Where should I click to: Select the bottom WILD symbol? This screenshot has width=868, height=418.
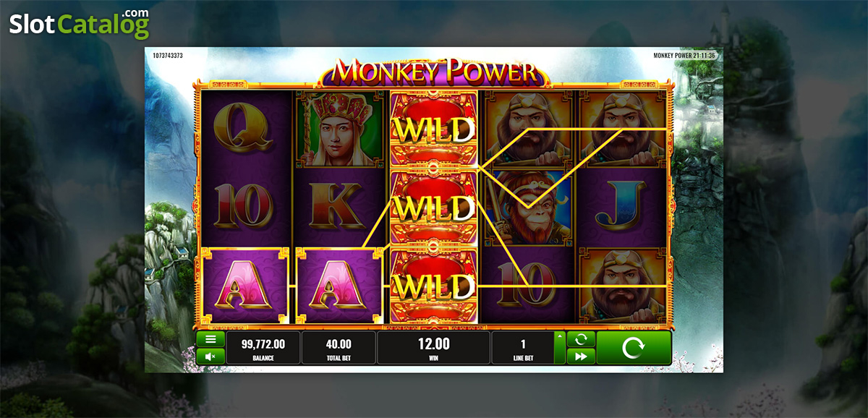[x=434, y=285]
